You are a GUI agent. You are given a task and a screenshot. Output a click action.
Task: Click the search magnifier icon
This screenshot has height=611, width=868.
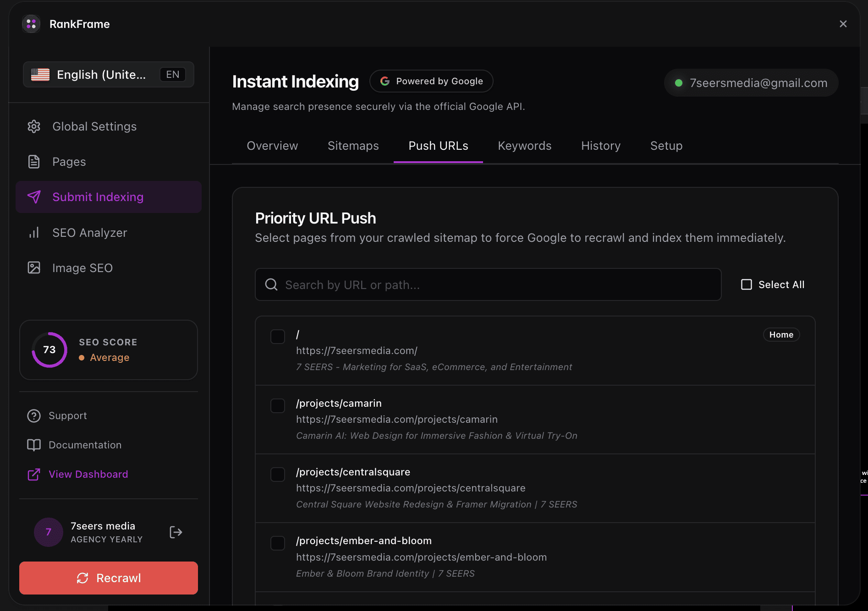coord(271,284)
